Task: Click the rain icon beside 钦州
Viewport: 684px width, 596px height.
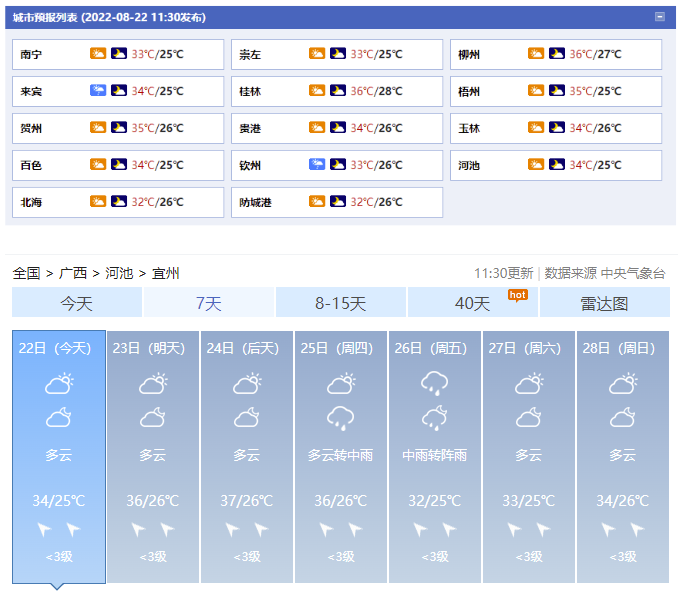Action: click(x=317, y=165)
